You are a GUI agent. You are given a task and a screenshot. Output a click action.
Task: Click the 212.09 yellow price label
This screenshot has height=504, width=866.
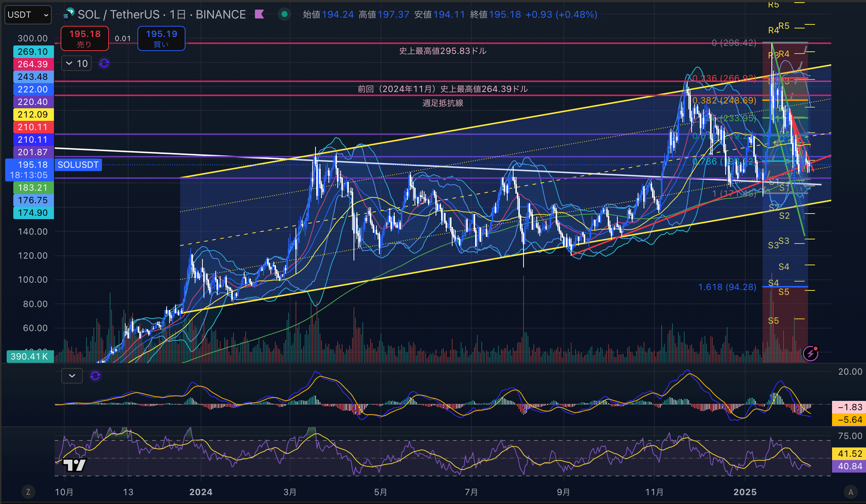[x=33, y=115]
